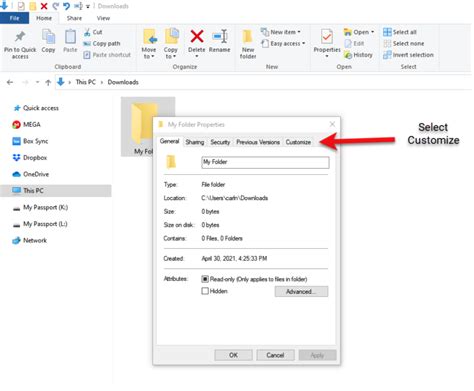Click the folder name field containing My Folder

tap(265, 162)
